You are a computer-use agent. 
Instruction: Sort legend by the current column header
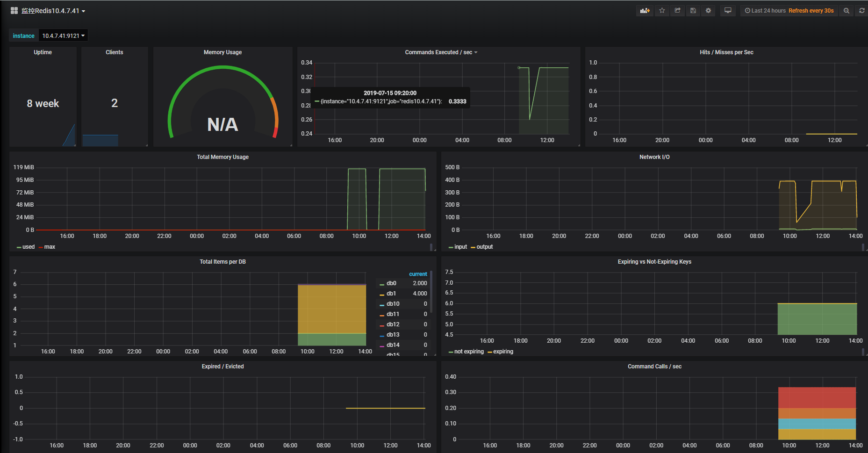[418, 273]
